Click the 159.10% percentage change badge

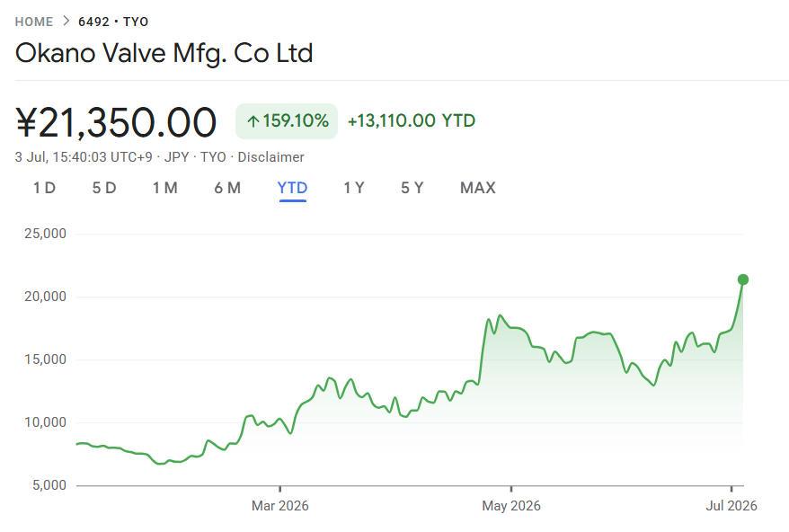click(x=287, y=120)
